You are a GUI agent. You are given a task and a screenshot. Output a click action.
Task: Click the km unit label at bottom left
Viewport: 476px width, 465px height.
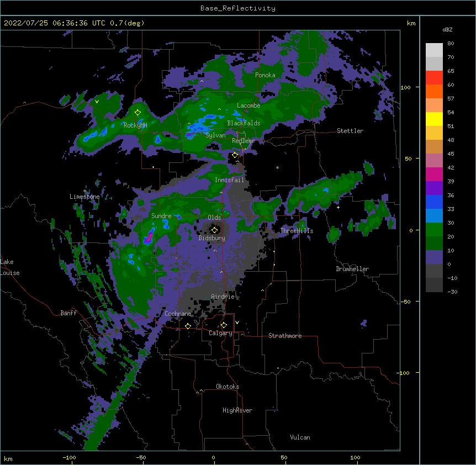click(x=8, y=458)
